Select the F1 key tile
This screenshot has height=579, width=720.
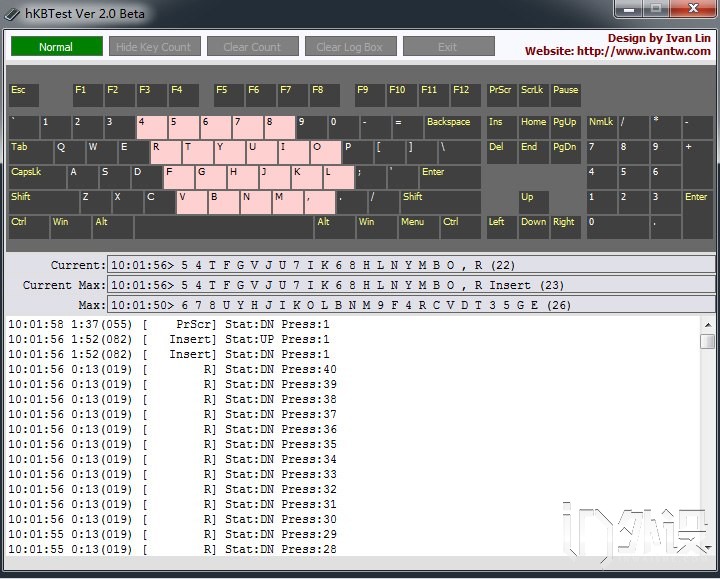[88, 95]
